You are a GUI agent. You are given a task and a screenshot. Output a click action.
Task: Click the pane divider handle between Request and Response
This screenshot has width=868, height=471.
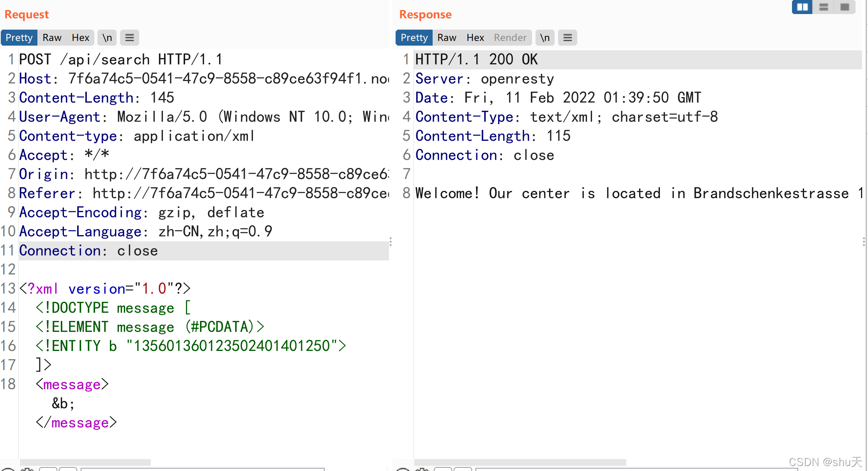pos(391,242)
